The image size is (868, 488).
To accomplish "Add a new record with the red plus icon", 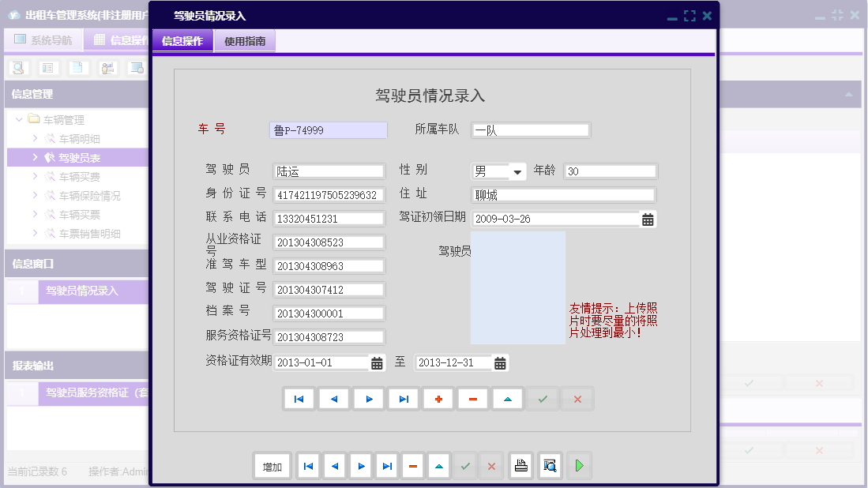I will point(438,399).
